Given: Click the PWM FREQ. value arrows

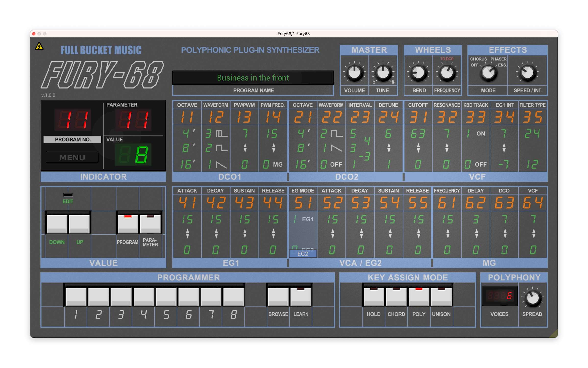Looking at the screenshot, I should [x=274, y=148].
